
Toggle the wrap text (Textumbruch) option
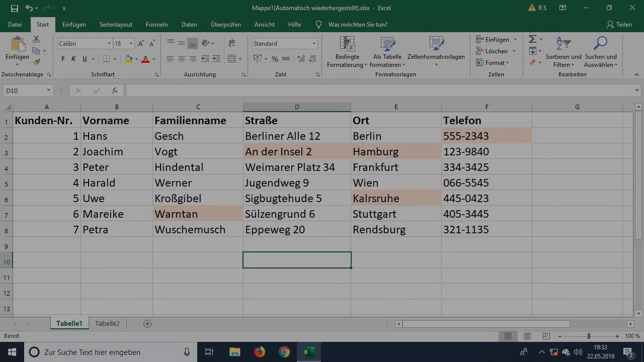pos(231,43)
